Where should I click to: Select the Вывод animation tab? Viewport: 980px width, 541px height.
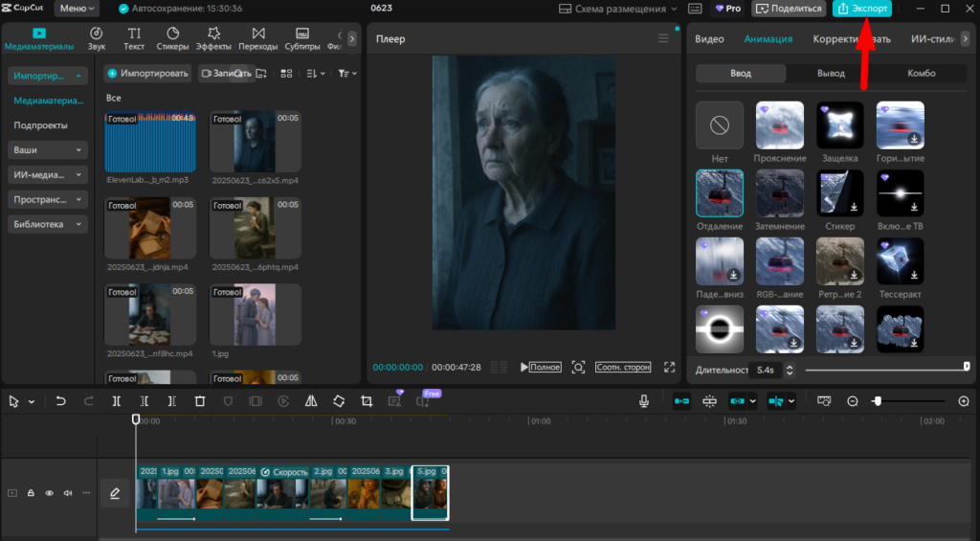[831, 73]
